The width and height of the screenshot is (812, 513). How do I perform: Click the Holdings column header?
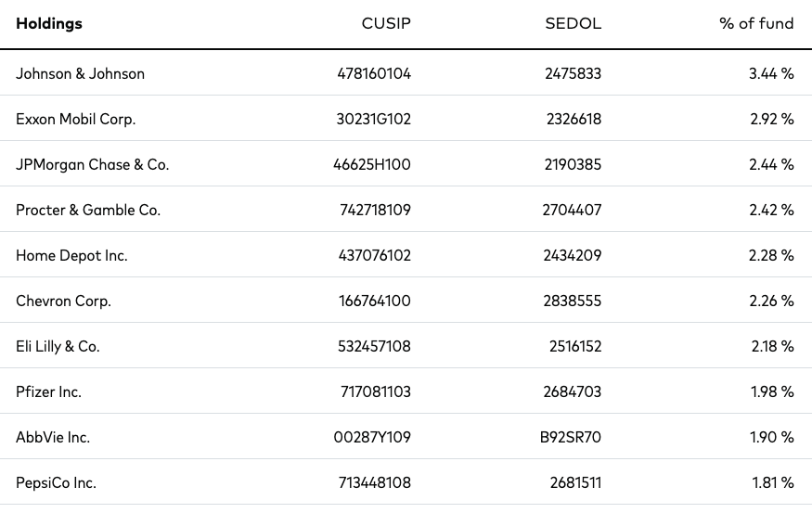click(48, 24)
